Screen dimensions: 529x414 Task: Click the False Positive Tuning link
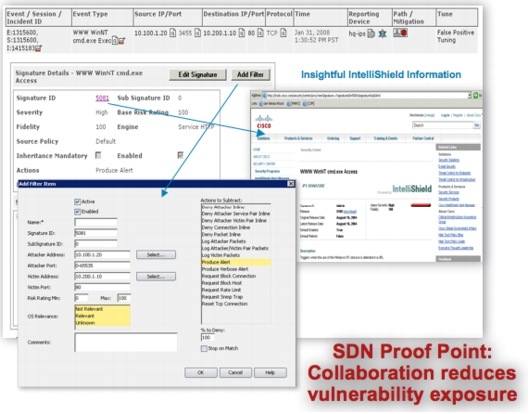(x=455, y=36)
